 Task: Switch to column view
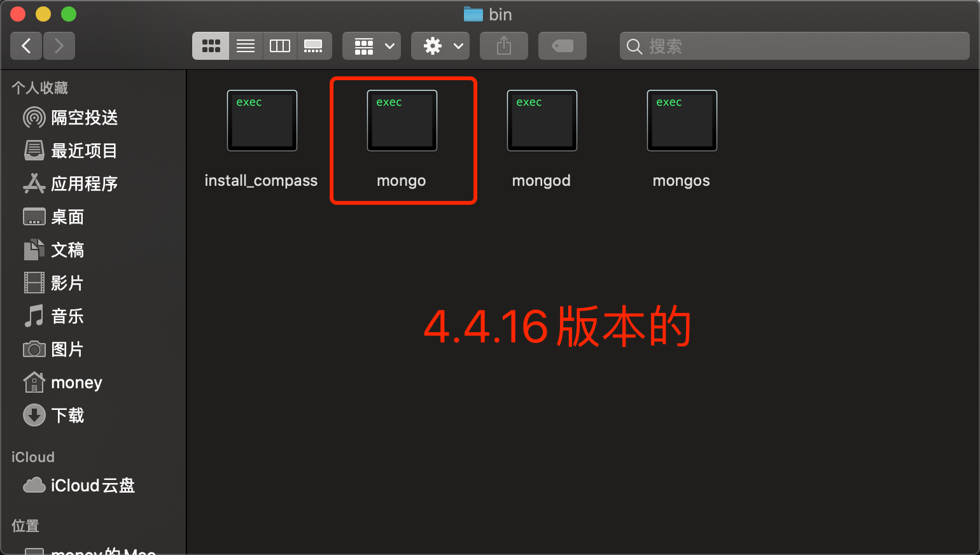click(280, 46)
